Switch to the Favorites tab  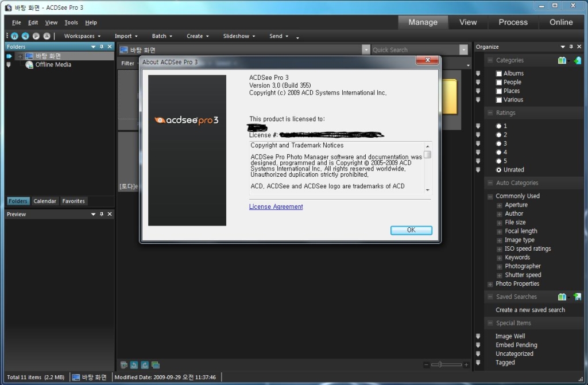tap(73, 201)
